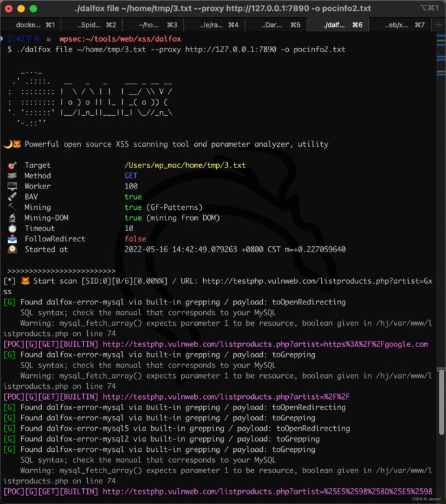Click the Timeout stopwatch icon
Viewport: 446px width, 504px height.
click(x=12, y=228)
